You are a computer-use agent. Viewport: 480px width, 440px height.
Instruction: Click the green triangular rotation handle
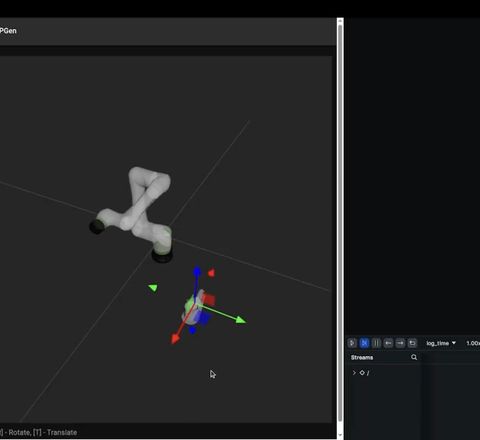[153, 288]
